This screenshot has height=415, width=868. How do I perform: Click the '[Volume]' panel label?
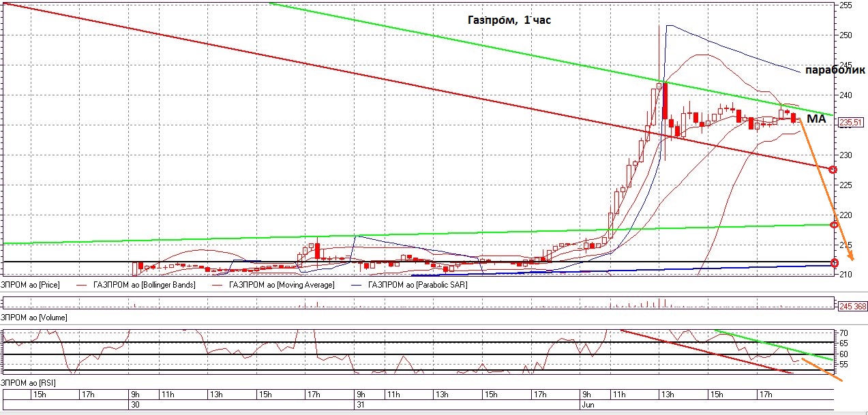coord(34,318)
